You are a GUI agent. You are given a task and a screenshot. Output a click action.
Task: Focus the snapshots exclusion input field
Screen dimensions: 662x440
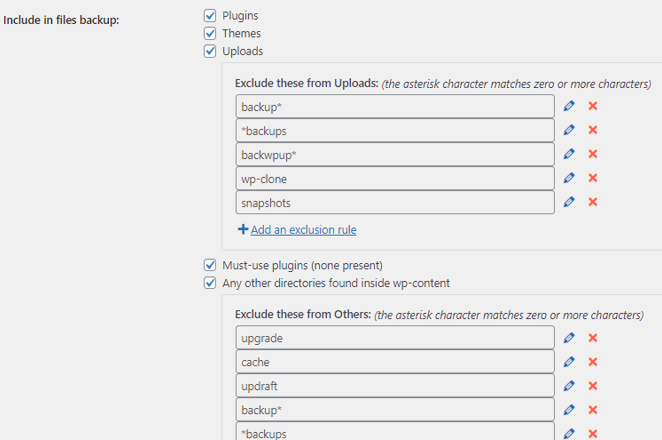[395, 202]
